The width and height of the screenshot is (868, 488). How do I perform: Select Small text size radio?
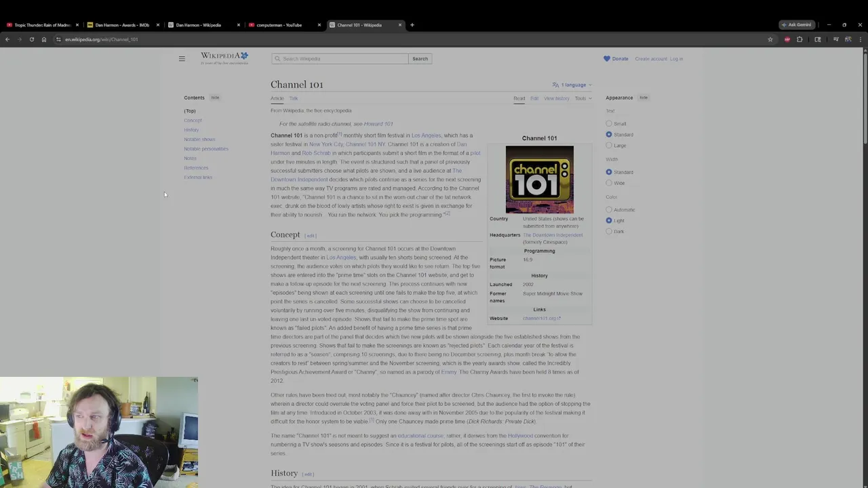609,124
